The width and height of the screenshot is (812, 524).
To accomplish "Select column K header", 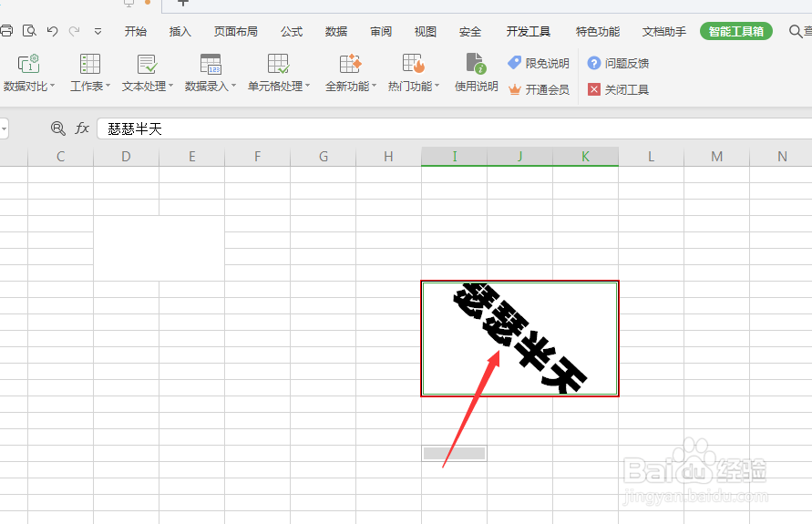I will coord(586,157).
